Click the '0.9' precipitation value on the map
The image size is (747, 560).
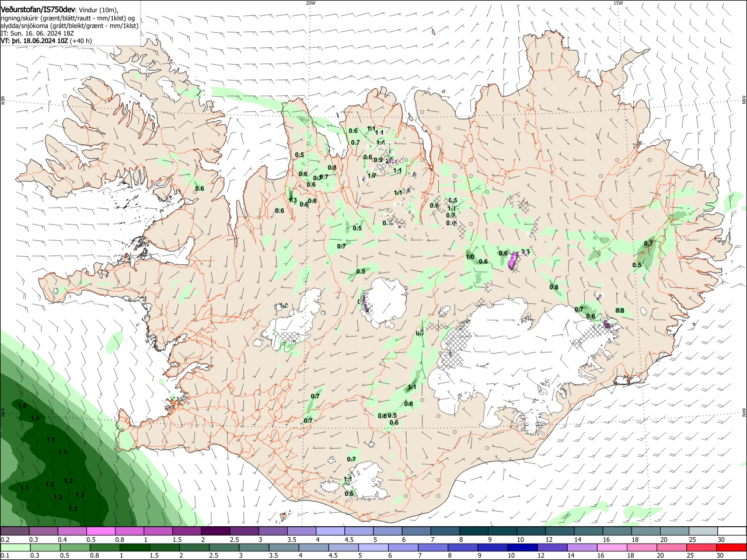[378, 160]
